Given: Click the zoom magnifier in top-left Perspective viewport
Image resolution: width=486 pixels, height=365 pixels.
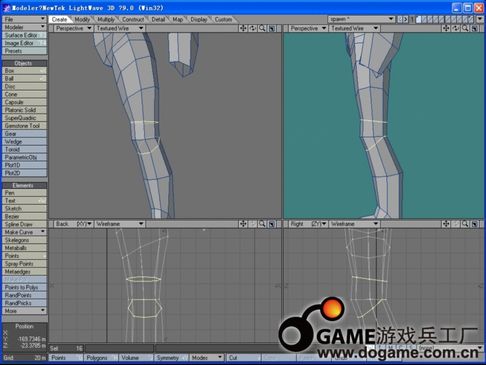Looking at the screenshot, I should point(262,28).
